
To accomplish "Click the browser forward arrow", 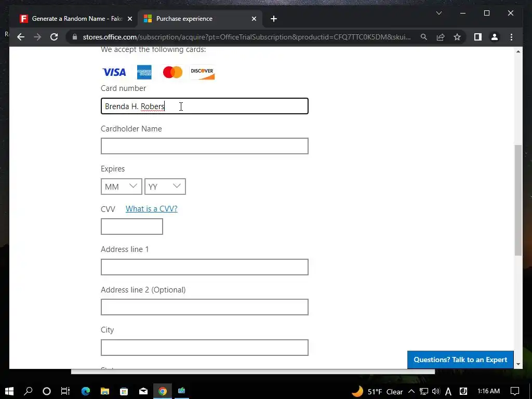I will click(37, 37).
